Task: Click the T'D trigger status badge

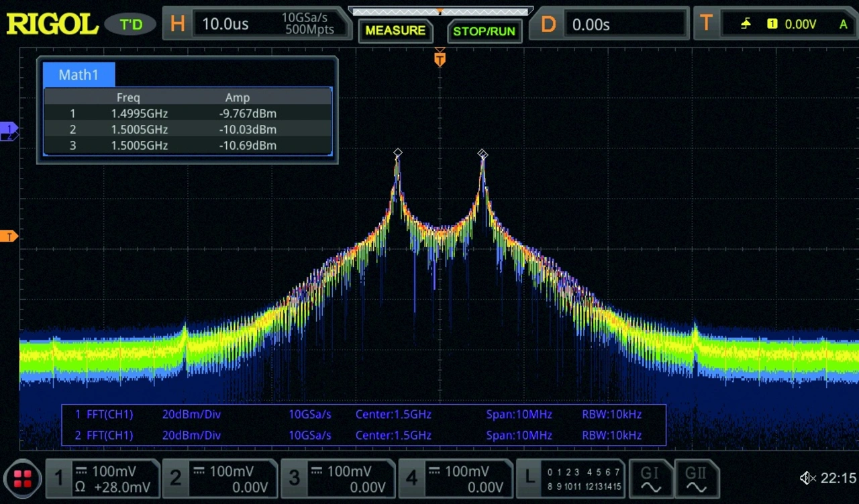Action: 130,25
